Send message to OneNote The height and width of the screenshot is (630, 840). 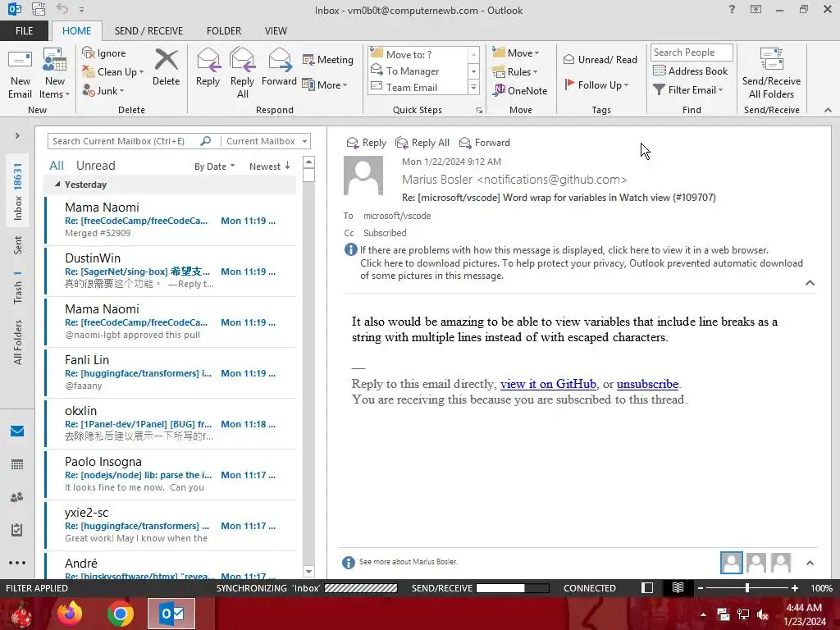pyautogui.click(x=520, y=90)
